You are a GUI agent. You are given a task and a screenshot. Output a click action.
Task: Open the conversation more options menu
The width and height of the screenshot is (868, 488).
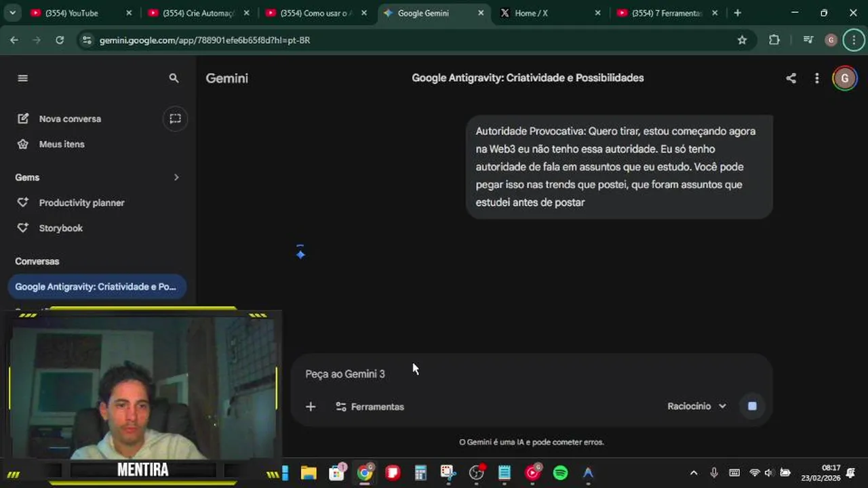click(816, 78)
